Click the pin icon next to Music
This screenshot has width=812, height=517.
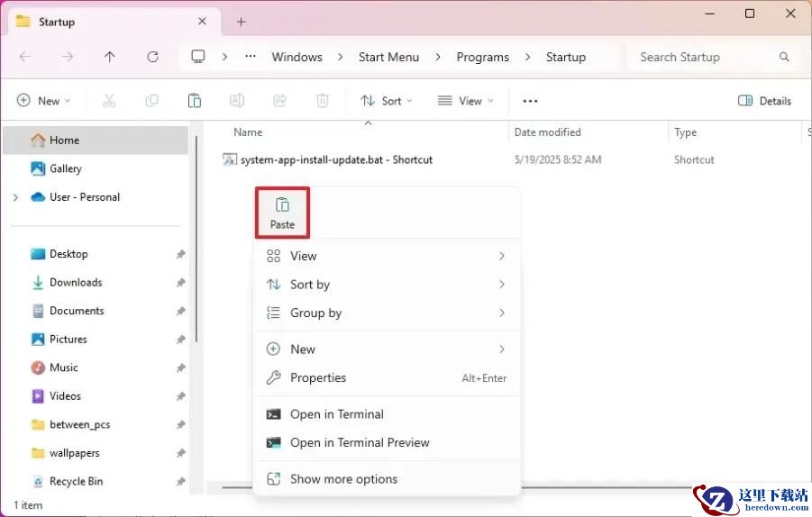click(x=180, y=368)
